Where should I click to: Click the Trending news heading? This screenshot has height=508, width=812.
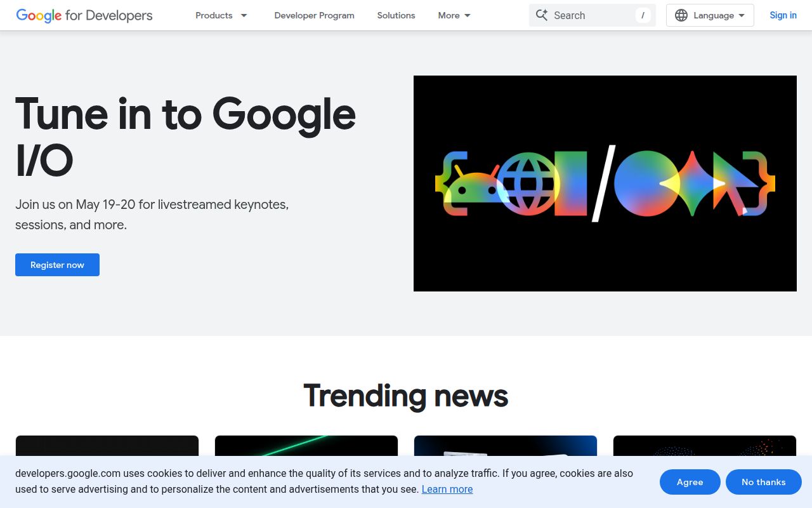tap(406, 396)
